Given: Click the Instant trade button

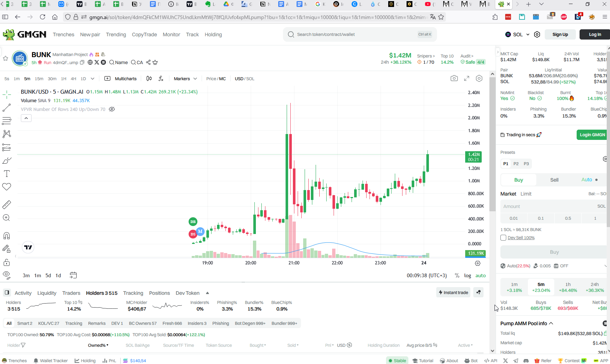Looking at the screenshot, I should click(453, 292).
